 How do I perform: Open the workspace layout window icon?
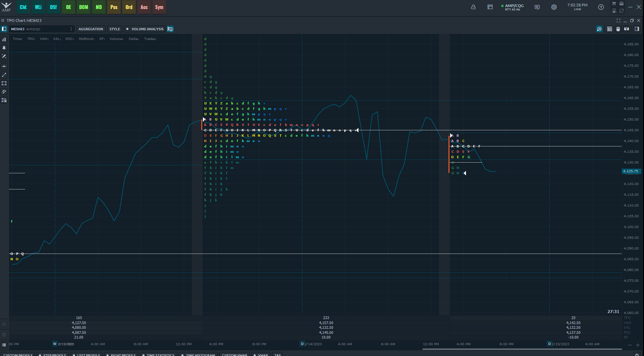(x=490, y=7)
